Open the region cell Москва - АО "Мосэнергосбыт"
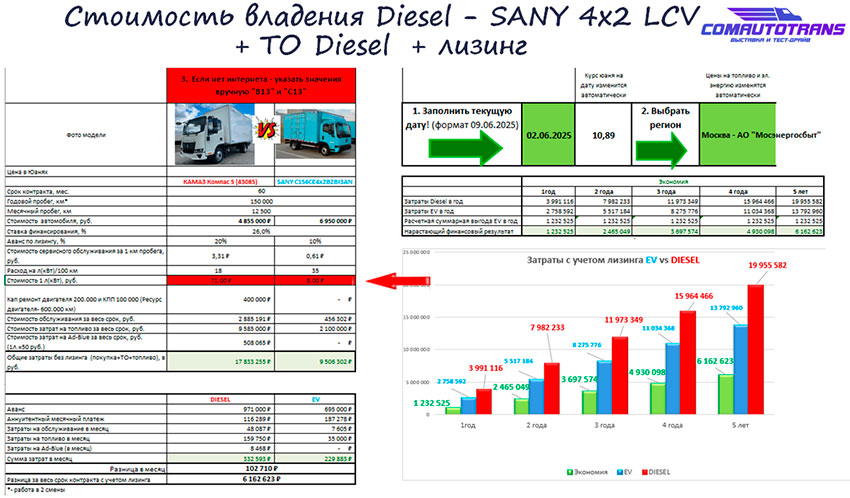Viewport: 850px width, 498px height. tap(738, 135)
